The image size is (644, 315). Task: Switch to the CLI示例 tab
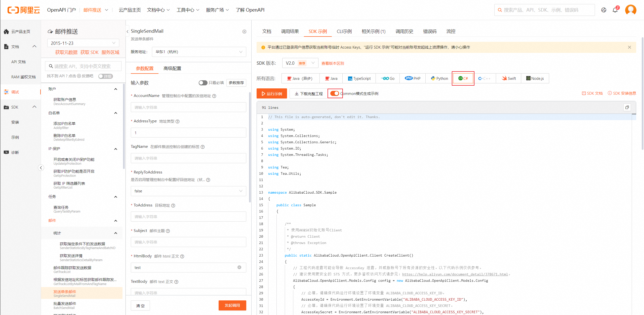344,31
